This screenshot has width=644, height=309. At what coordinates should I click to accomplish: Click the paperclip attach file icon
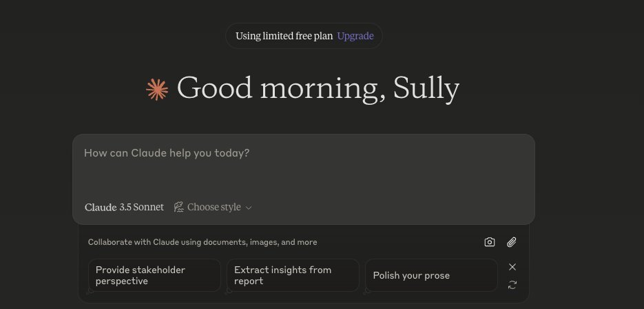point(512,242)
